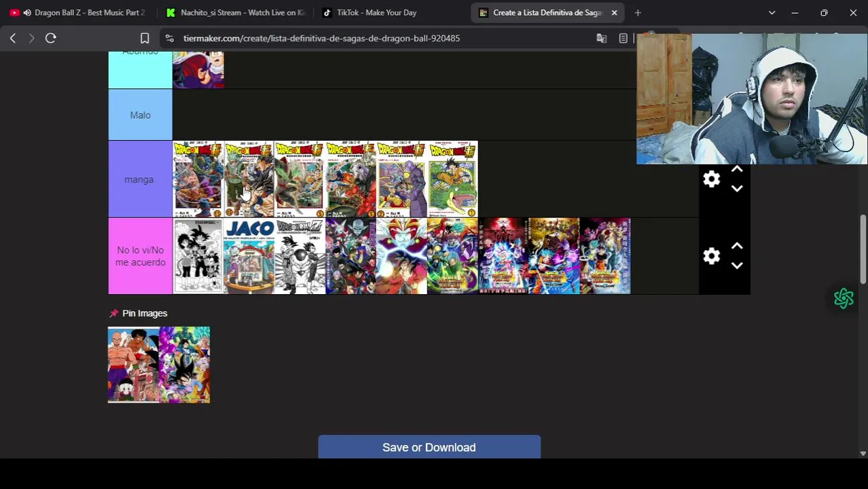Screen dimensions: 868x489
Task: Open translate page icon in address bar
Action: (x=601, y=38)
